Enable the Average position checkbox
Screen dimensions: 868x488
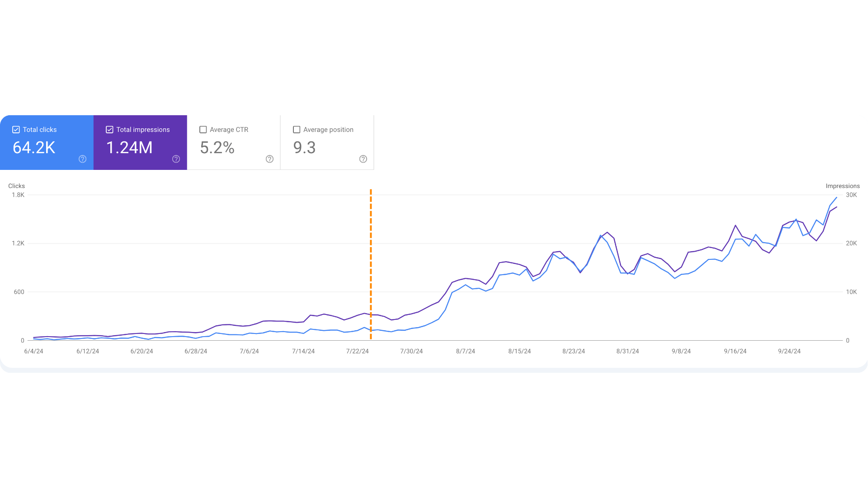click(x=297, y=130)
